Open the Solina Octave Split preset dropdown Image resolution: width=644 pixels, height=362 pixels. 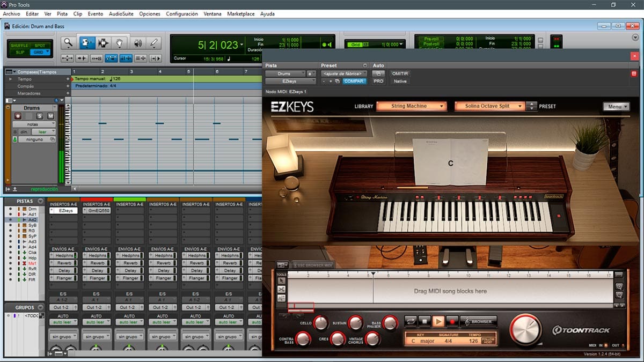pyautogui.click(x=489, y=106)
